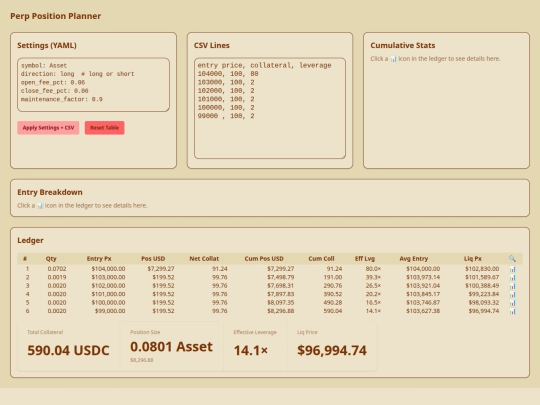Open chart details for ledger row 5
Image resolution: width=540 pixels, height=405 pixels.
tap(512, 303)
